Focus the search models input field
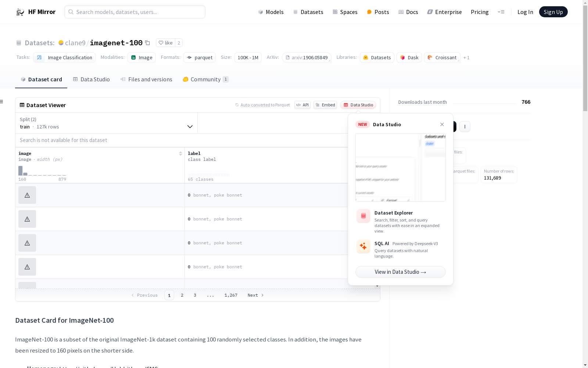This screenshot has height=368, width=588. point(135,12)
